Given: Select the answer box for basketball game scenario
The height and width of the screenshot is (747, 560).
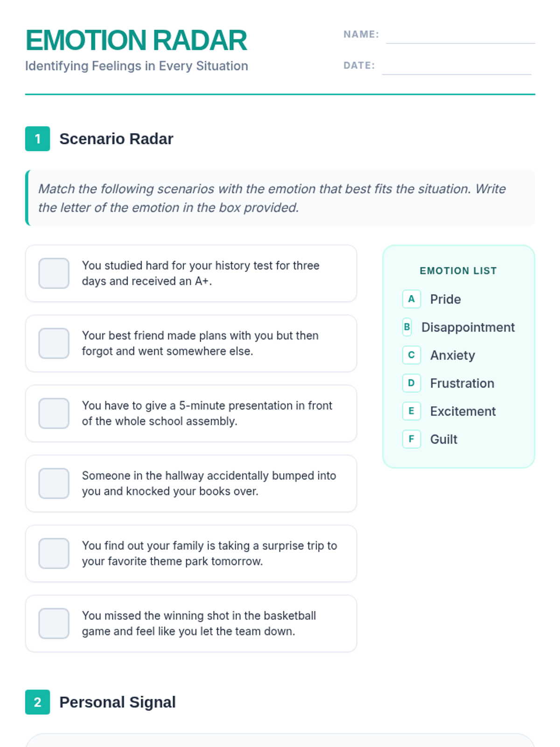Looking at the screenshot, I should tap(54, 623).
